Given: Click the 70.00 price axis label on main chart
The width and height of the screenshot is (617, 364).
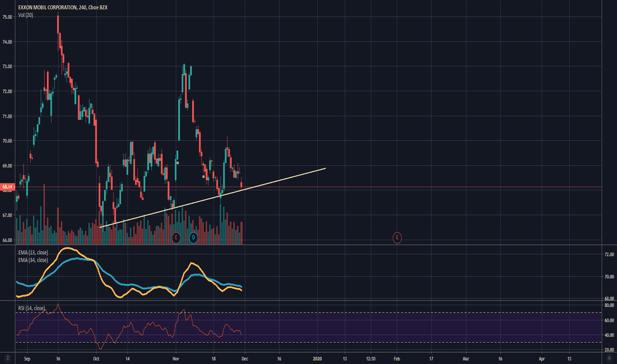Looking at the screenshot, I should point(7,141).
